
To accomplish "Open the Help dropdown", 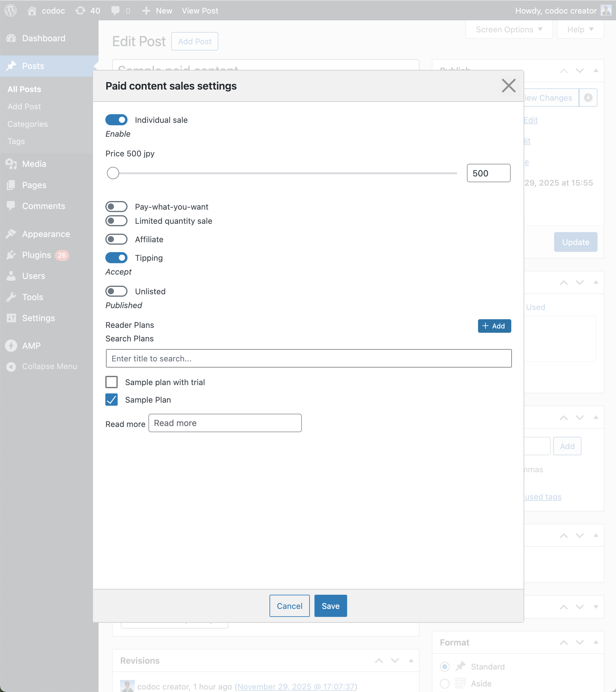I will coord(580,30).
